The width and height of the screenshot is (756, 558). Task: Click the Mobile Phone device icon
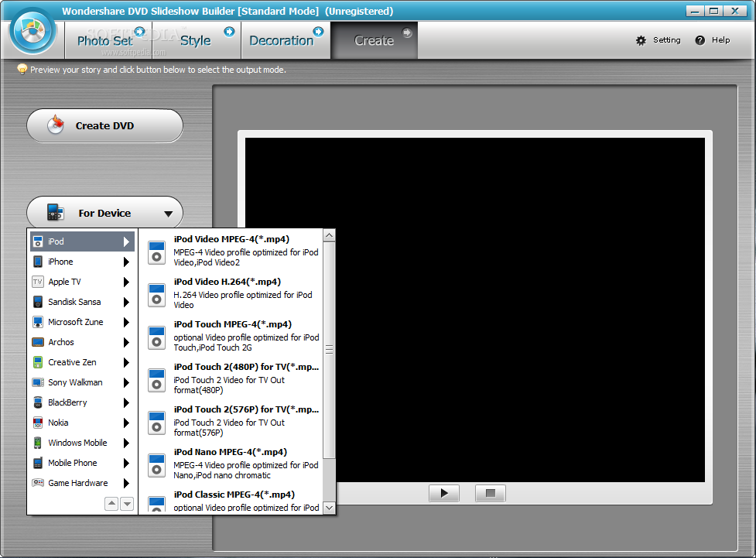tap(38, 463)
